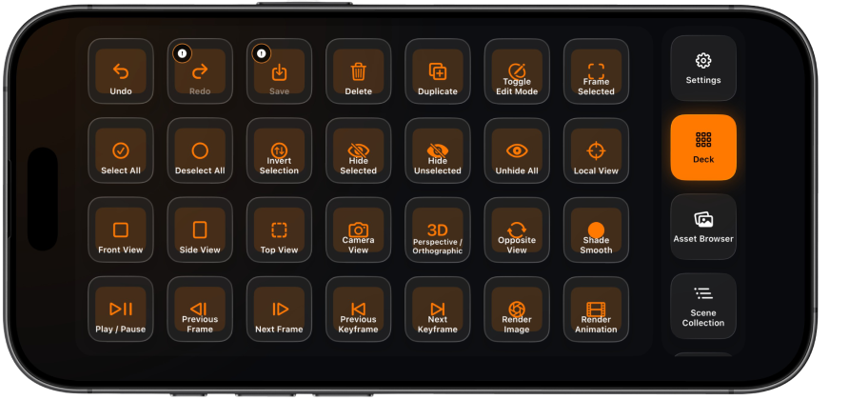This screenshot has width=868, height=400.
Task: Tap the Unhide All eye button
Action: (x=517, y=150)
